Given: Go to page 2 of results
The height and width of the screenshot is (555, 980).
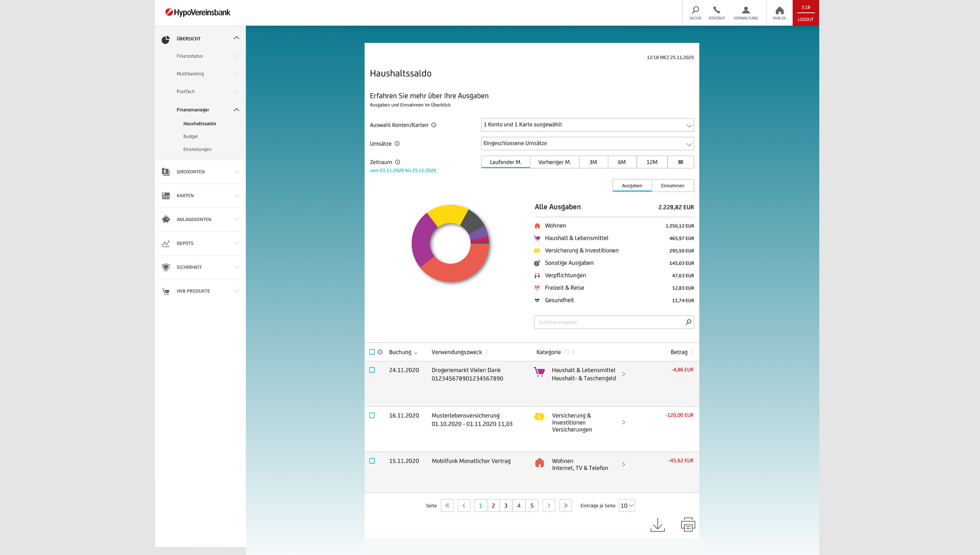Looking at the screenshot, I should (x=493, y=506).
